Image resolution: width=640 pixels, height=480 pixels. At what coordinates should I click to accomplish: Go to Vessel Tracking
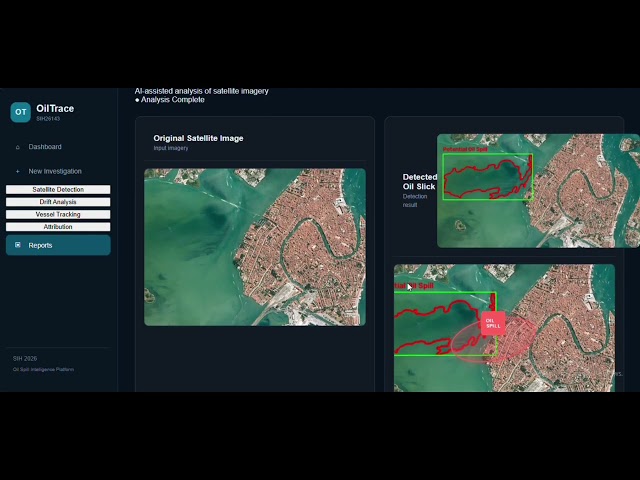click(58, 214)
